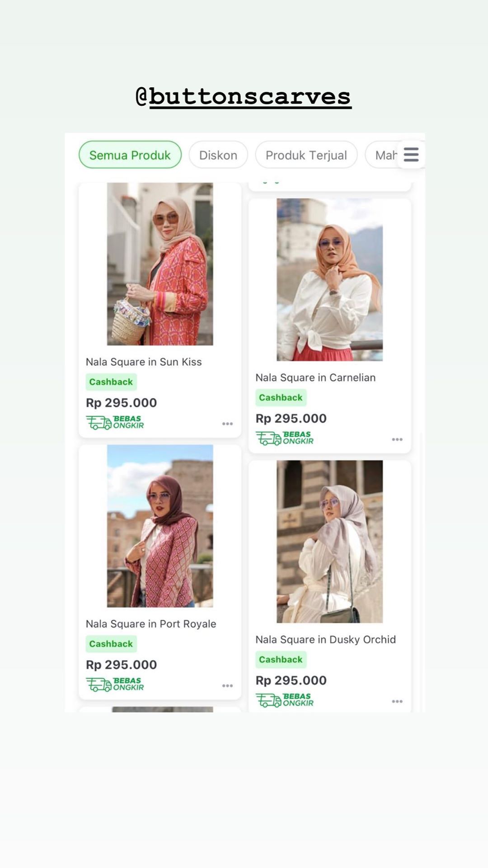Tap Bebas Ongkir truck icon under Dusky Orchid
This screenshot has height=868, width=488.
(x=268, y=701)
